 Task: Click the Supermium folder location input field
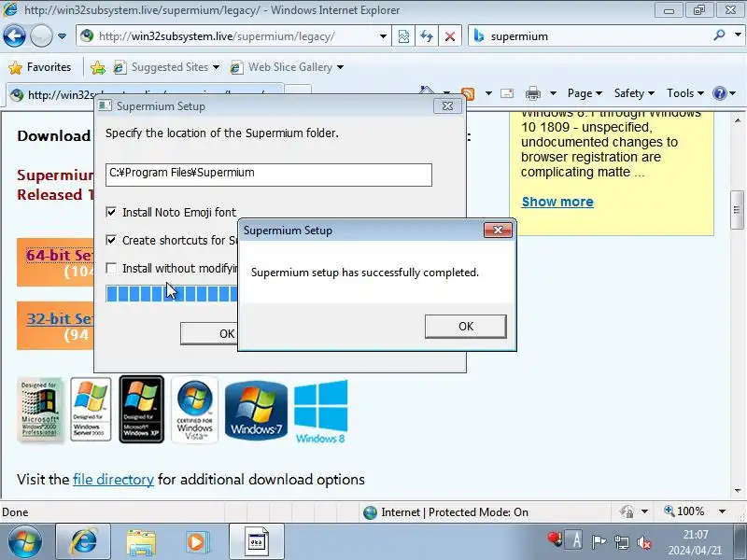click(269, 175)
